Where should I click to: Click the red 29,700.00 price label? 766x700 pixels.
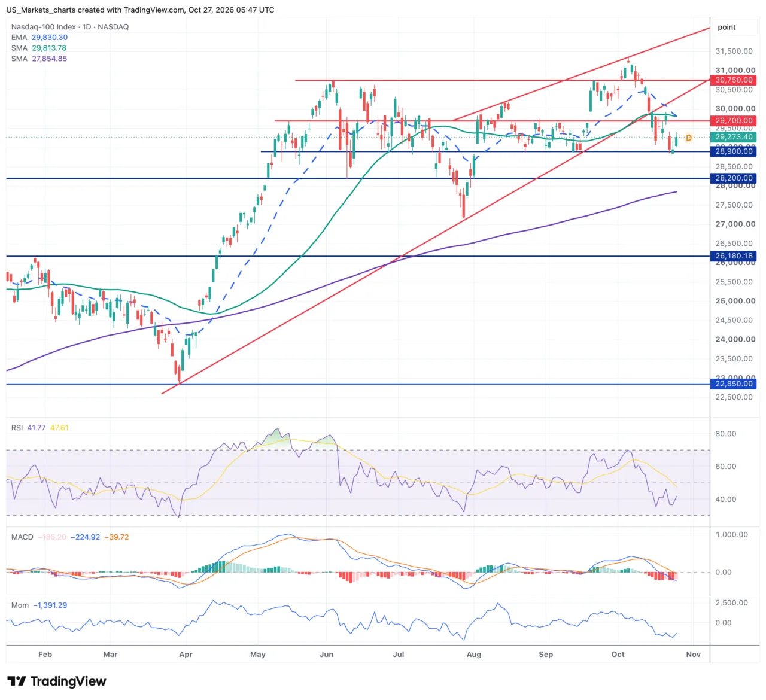[x=734, y=121]
